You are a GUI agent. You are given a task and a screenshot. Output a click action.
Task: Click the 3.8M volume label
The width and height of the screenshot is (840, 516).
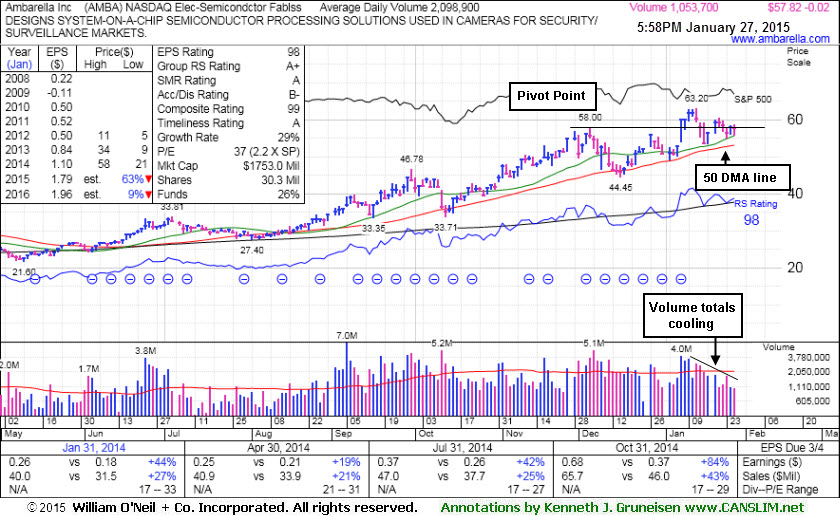pyautogui.click(x=145, y=350)
